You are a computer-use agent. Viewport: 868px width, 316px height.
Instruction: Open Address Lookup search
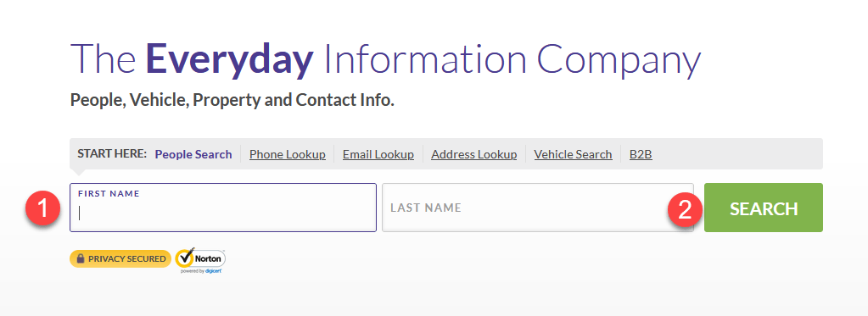coord(473,154)
